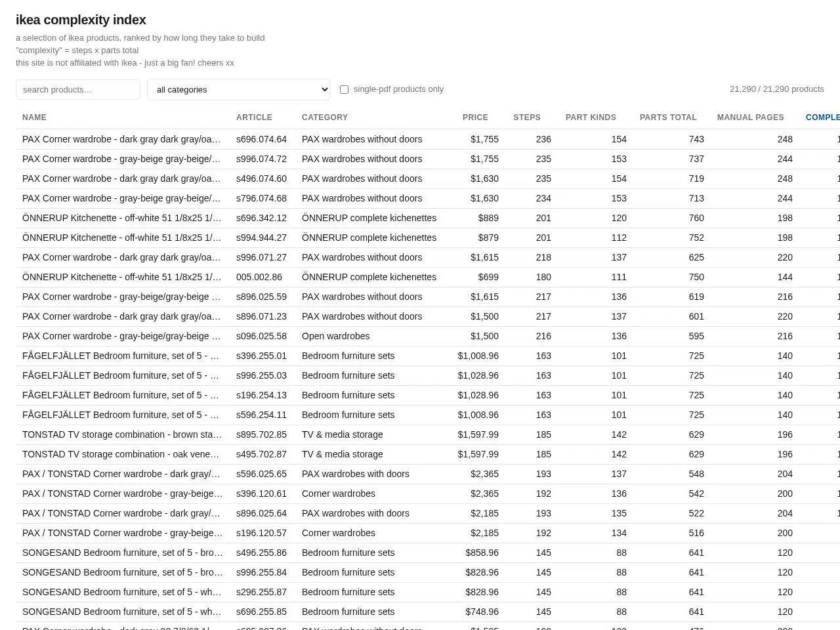
Task: Click the 743 parts total value
Action: point(696,139)
